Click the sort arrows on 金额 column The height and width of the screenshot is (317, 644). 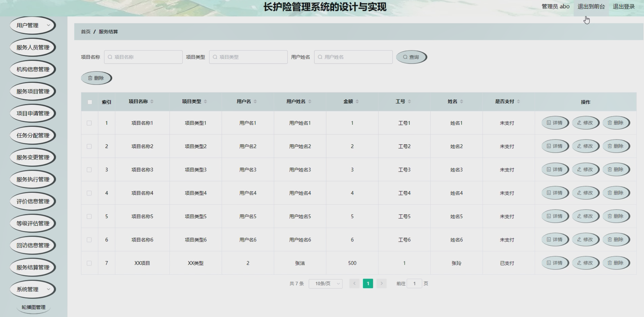point(357,101)
